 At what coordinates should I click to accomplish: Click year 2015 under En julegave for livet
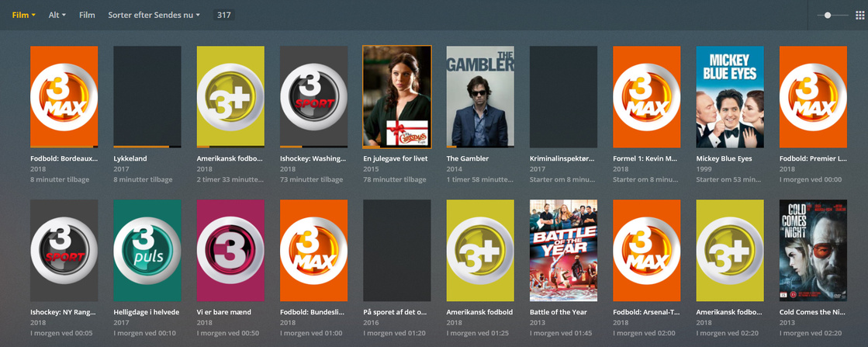pyautogui.click(x=371, y=168)
